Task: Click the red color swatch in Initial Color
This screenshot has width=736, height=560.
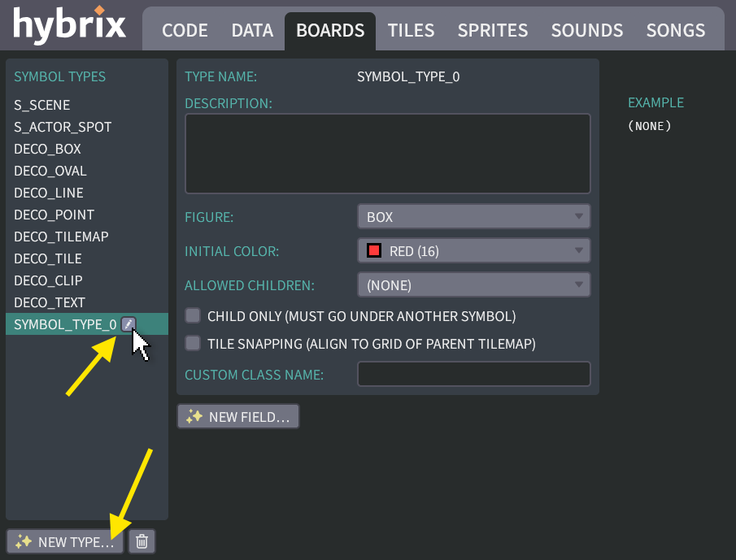Action: 374,251
